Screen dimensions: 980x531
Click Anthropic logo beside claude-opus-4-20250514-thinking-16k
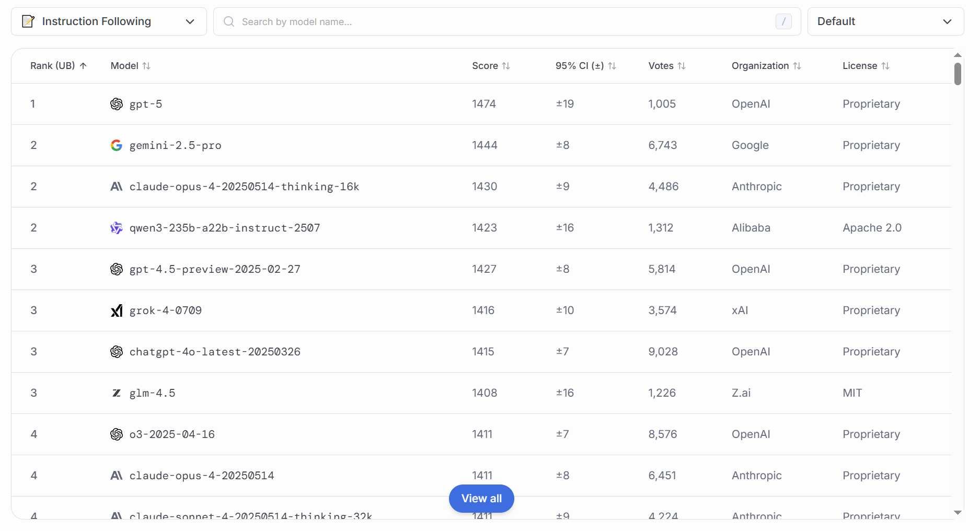pyautogui.click(x=117, y=187)
